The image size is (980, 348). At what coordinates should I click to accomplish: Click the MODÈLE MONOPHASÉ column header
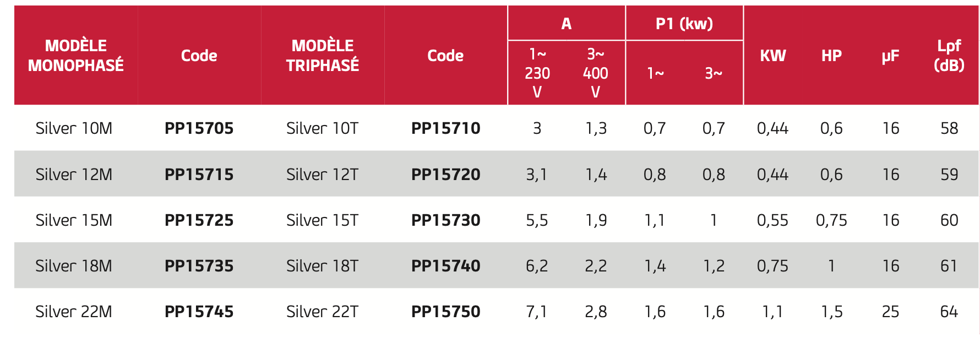(x=76, y=56)
